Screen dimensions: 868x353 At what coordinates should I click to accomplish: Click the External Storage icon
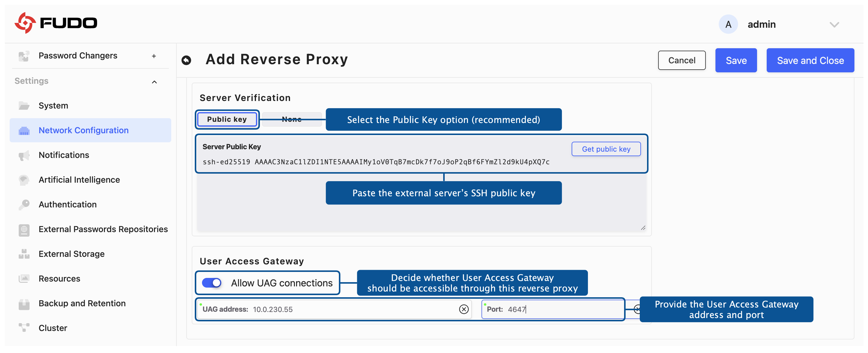coord(24,254)
